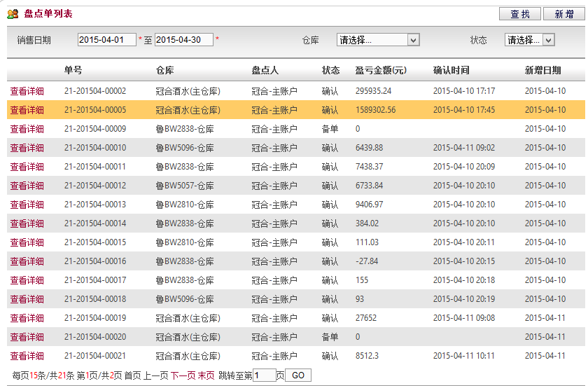Open 查看详细 for order 21-201504-00019
588x386 pixels.
point(27,318)
